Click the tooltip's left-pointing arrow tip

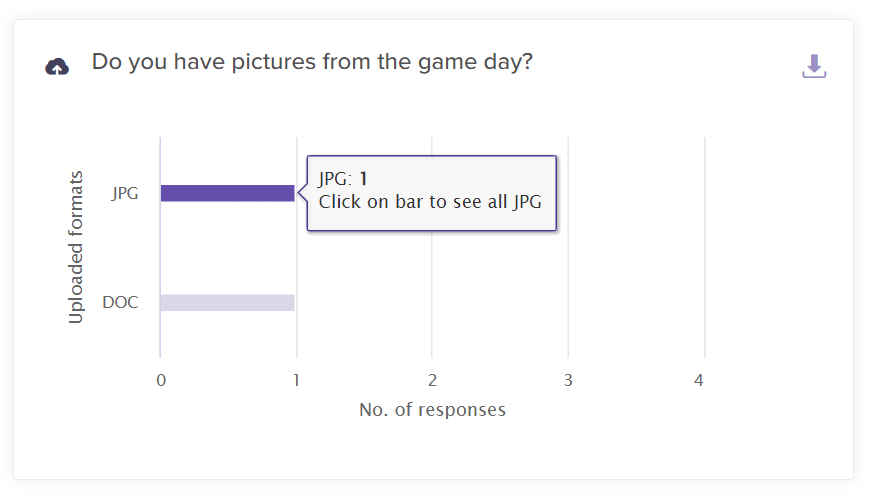tap(300, 193)
